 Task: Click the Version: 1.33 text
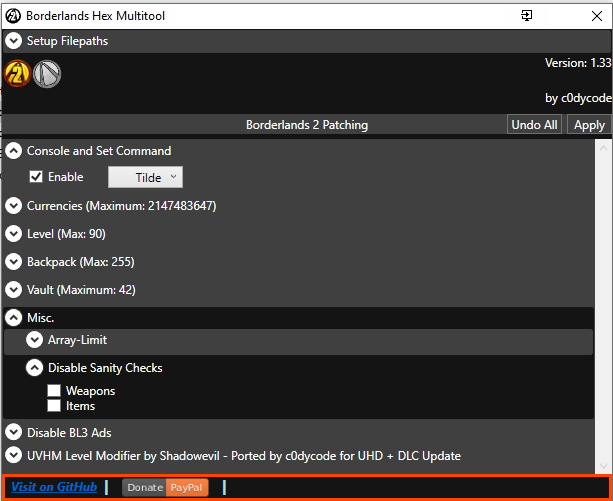pyautogui.click(x=578, y=63)
